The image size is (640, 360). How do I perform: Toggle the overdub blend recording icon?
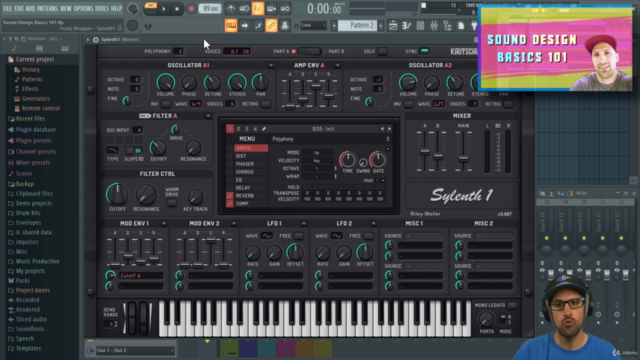coord(271,9)
